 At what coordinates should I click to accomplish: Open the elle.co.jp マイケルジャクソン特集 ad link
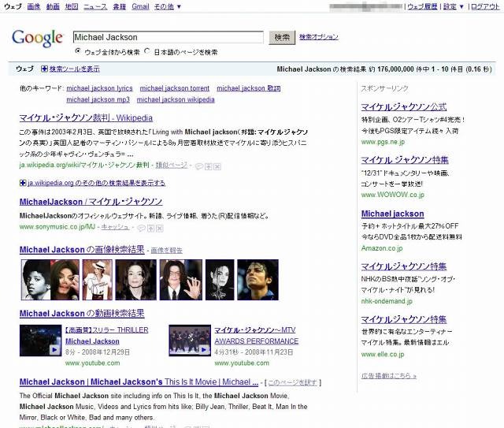click(x=404, y=319)
